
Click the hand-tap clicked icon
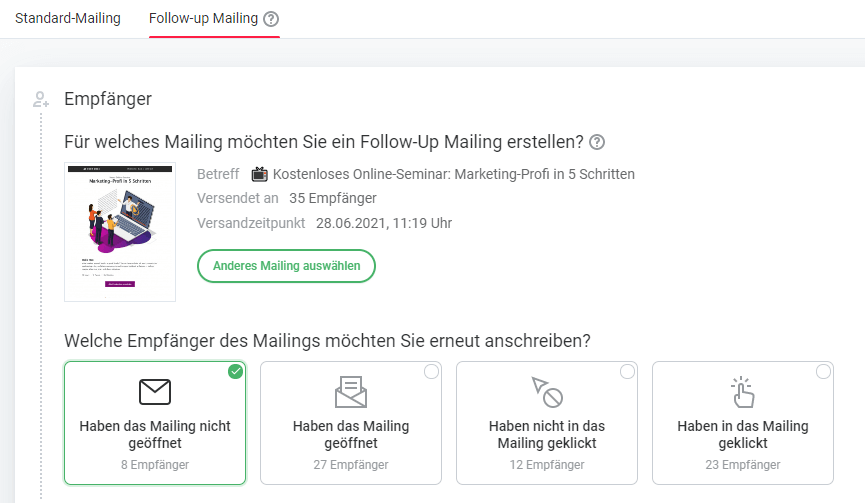(743, 392)
